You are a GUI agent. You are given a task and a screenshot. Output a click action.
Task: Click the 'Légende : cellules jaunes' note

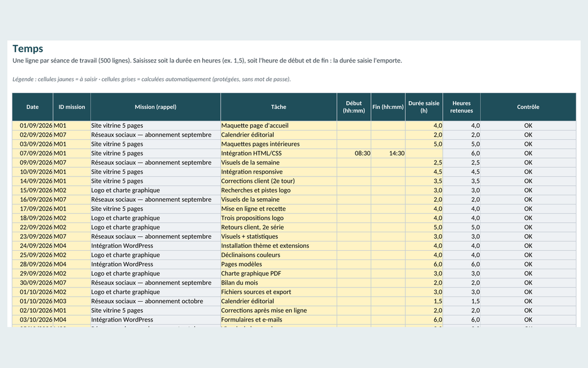pyautogui.click(x=152, y=79)
